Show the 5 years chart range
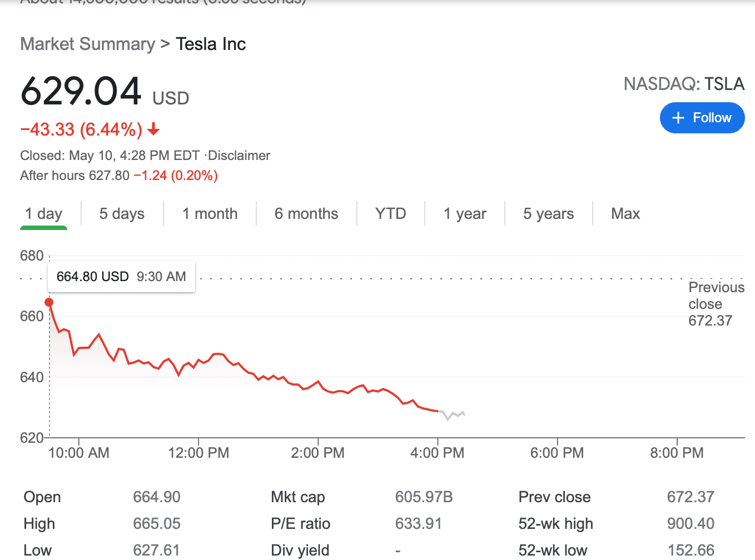755x560 pixels. [x=548, y=214]
